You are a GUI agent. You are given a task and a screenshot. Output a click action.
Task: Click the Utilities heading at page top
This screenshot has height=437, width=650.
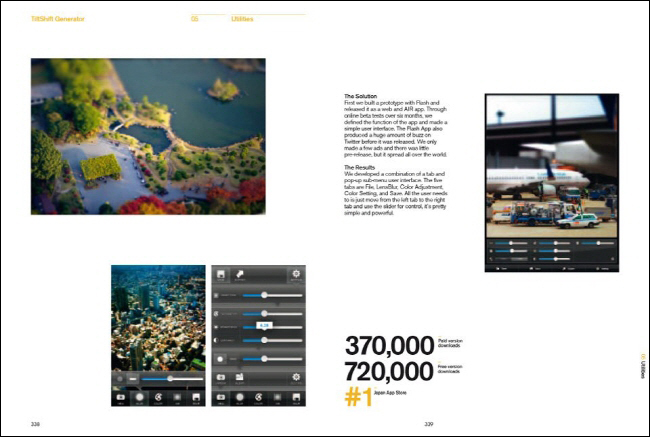coord(242,19)
